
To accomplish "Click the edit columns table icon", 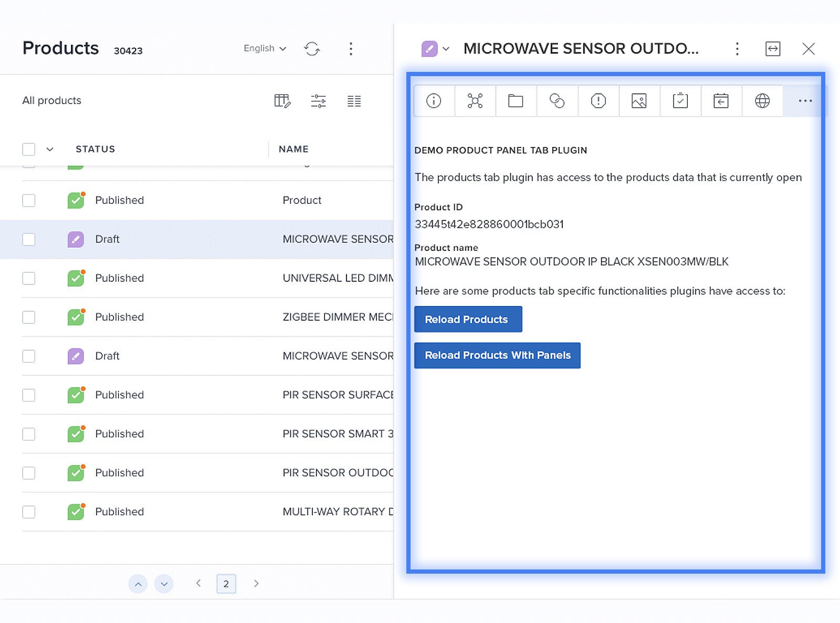I will coord(282,101).
